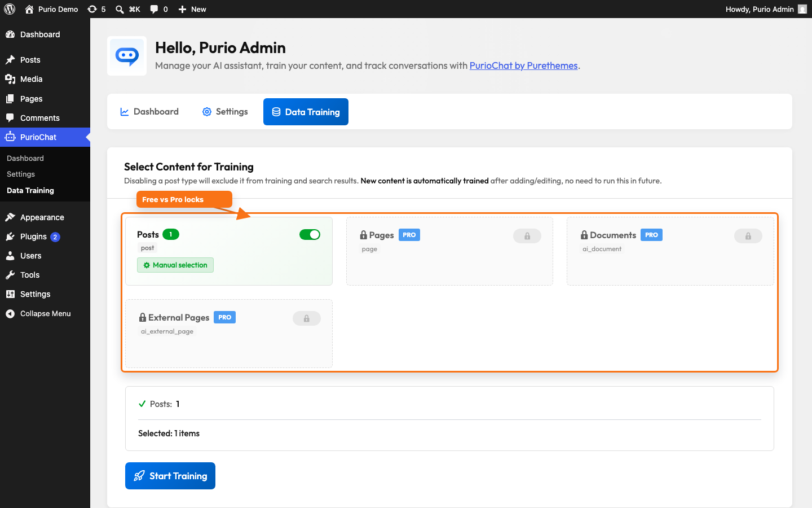The image size is (812, 508).
Task: Open Plugins in the WordPress sidebar
Action: click(x=45, y=237)
